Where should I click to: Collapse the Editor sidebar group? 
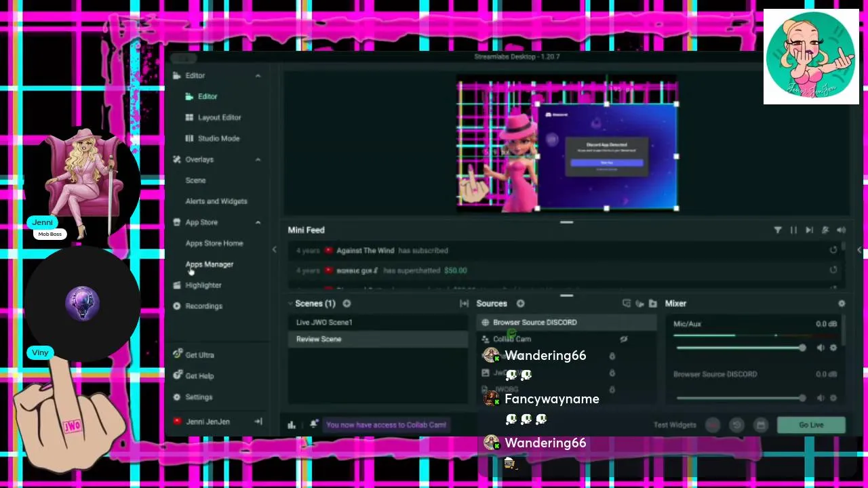pyautogui.click(x=258, y=76)
